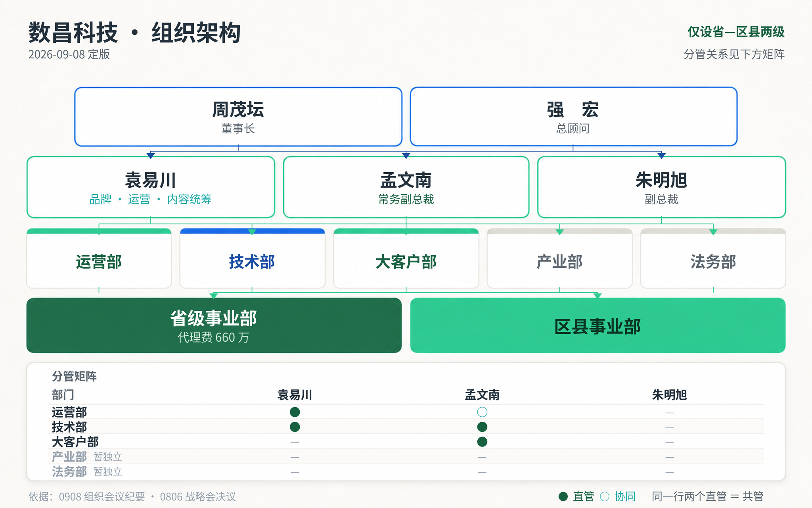Click the 大客户部 department box
Image resolution: width=812 pixels, height=508 pixels.
click(406, 258)
